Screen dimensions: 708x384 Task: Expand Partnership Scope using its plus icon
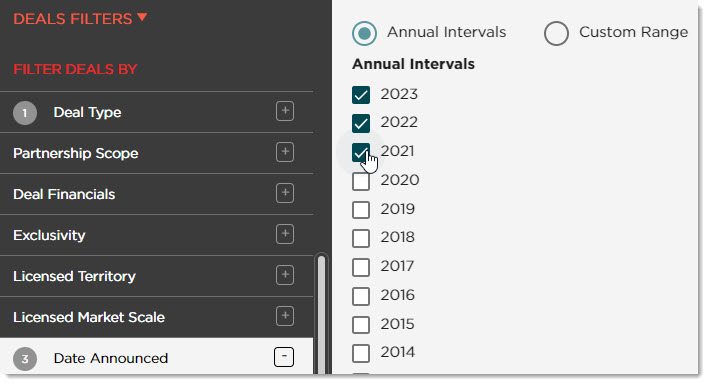285,152
